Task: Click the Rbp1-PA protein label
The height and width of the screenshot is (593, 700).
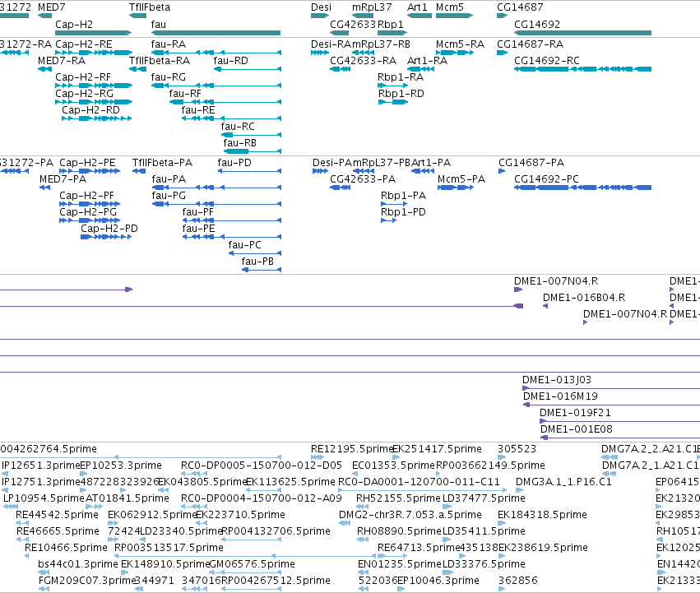Action: tap(403, 196)
